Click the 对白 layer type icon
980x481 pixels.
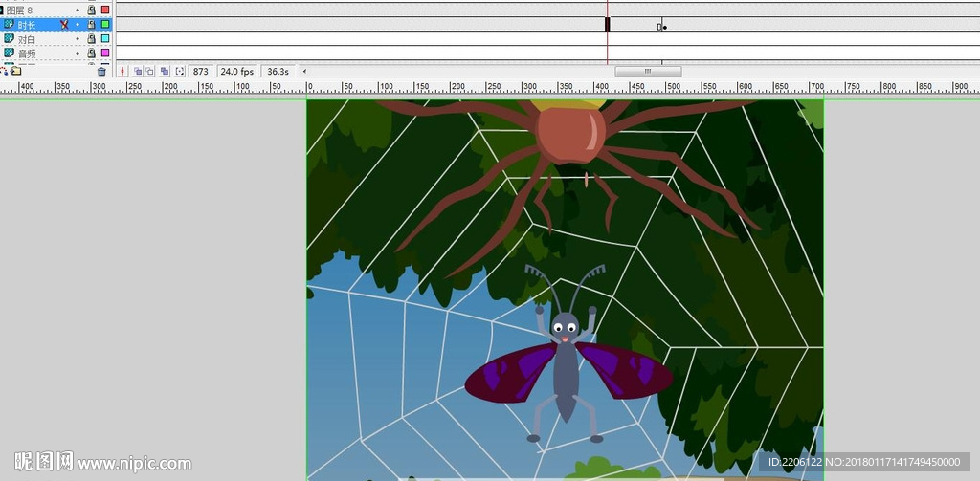(9, 38)
